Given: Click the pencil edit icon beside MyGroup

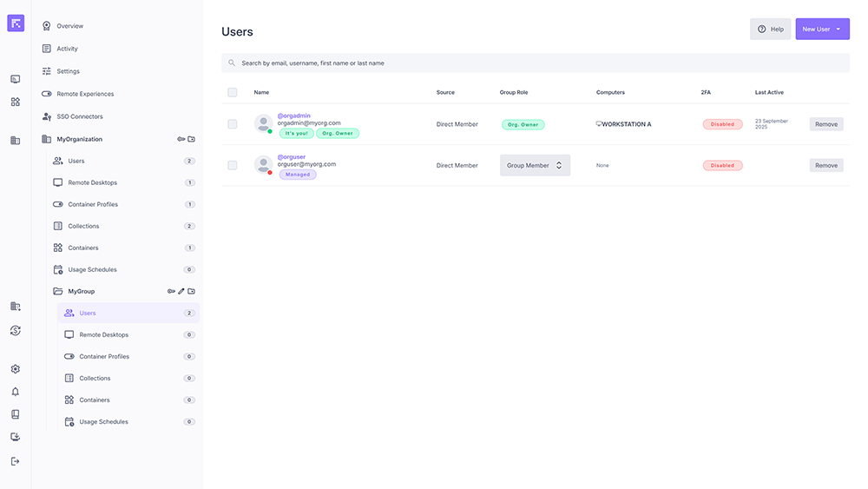Looking at the screenshot, I should [x=181, y=291].
